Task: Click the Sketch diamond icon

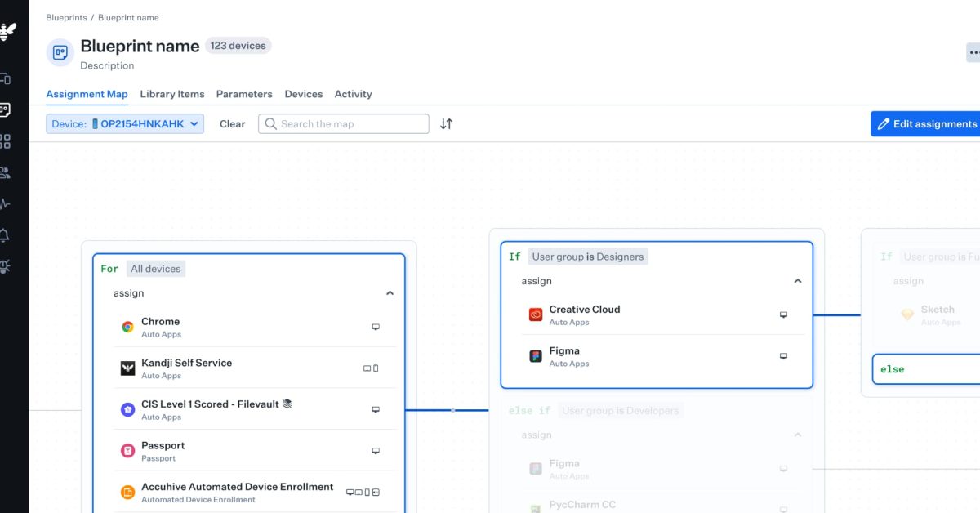Action: pos(907,314)
